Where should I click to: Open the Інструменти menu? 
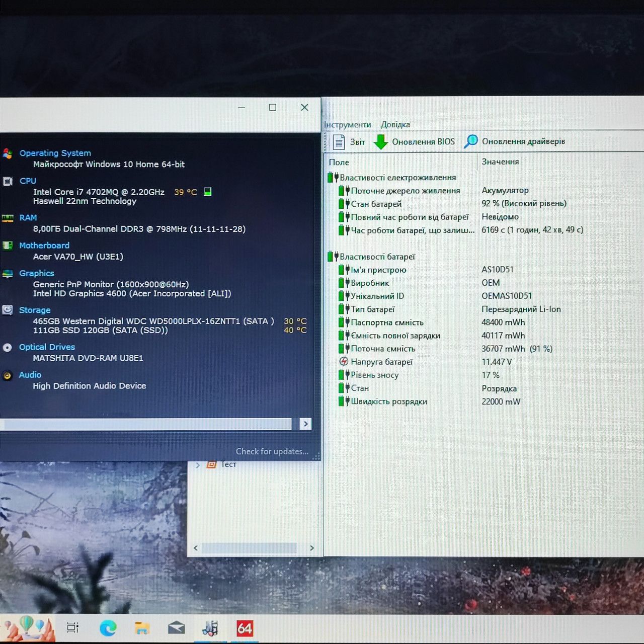tap(348, 125)
